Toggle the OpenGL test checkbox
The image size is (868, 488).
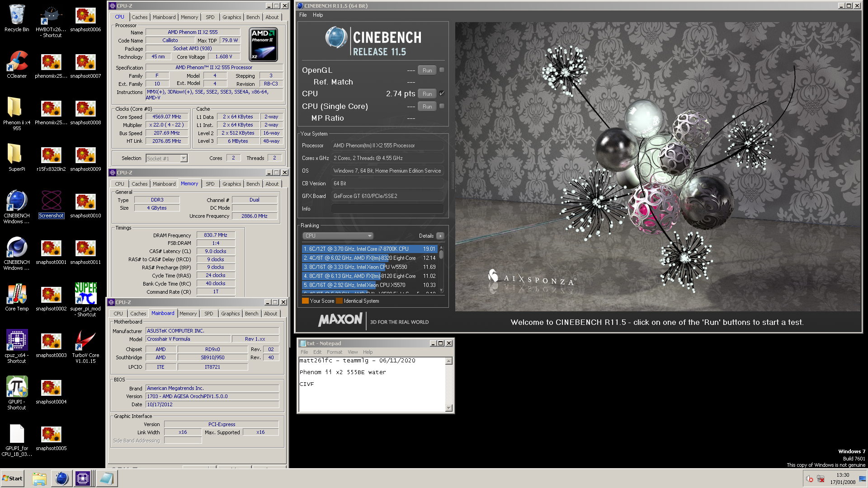442,70
